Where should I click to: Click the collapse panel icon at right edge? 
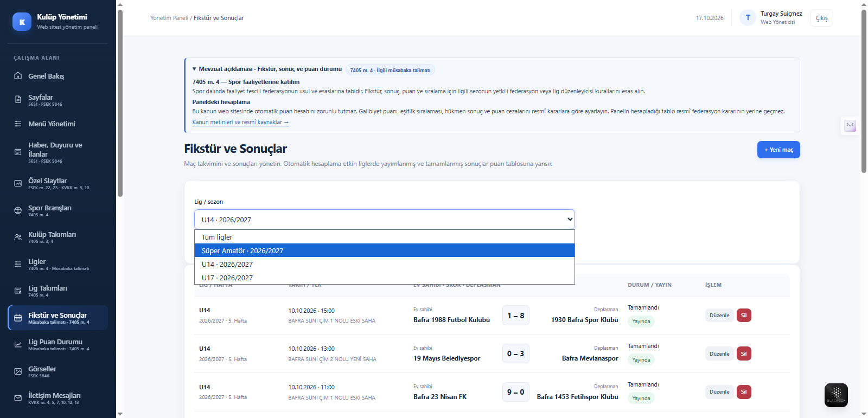click(850, 125)
